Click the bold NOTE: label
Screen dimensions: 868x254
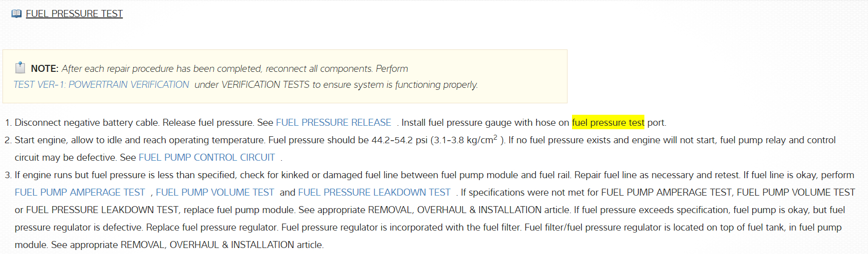pos(44,69)
